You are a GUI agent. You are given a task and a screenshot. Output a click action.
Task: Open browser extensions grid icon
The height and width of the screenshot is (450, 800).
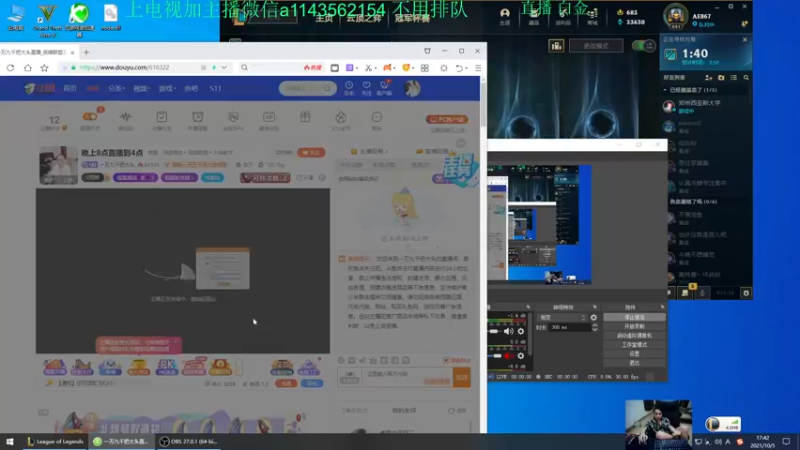pos(424,68)
